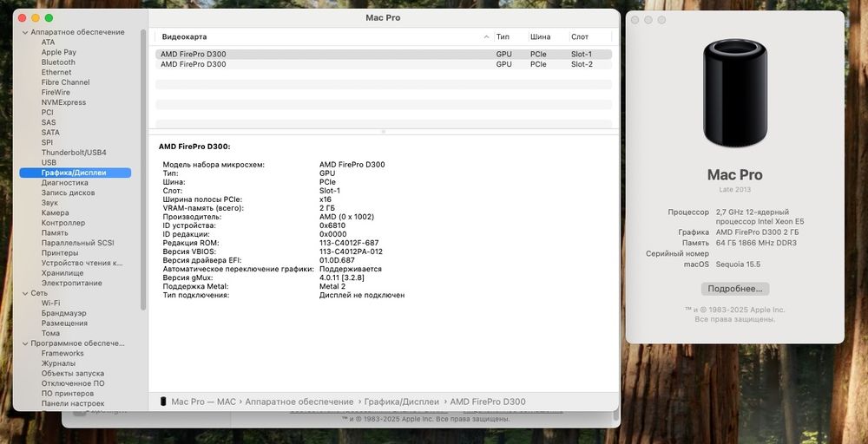
Task: Open the Тома entry
Action: (50, 333)
